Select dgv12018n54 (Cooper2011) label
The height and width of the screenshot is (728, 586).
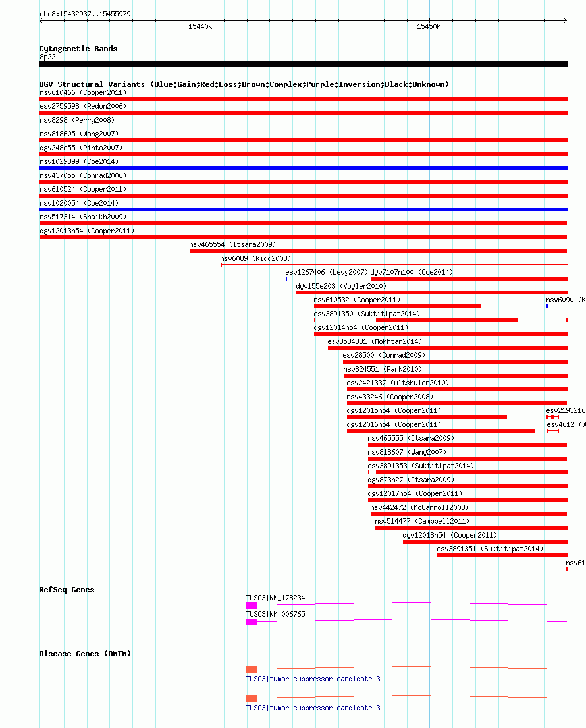pos(450,536)
